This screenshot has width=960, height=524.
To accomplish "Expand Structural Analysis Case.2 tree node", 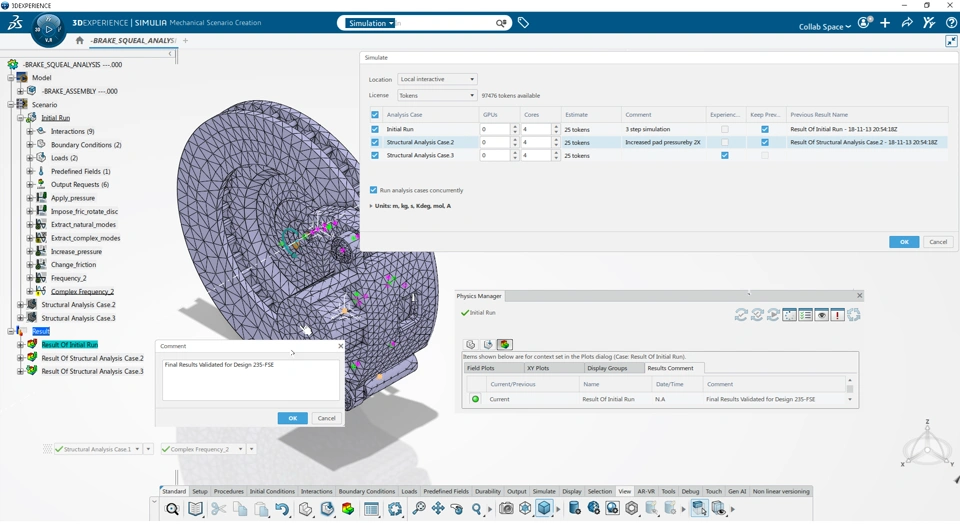I will point(20,304).
